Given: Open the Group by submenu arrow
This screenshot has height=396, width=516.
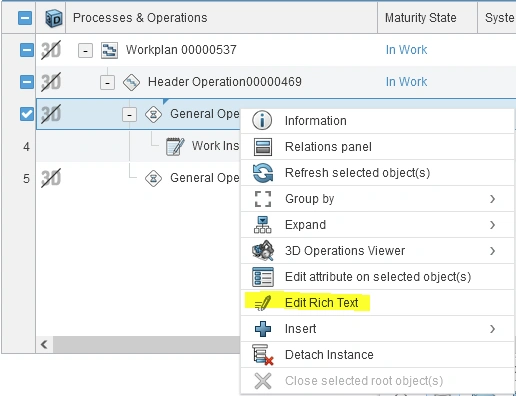Looking at the screenshot, I should point(492,199).
